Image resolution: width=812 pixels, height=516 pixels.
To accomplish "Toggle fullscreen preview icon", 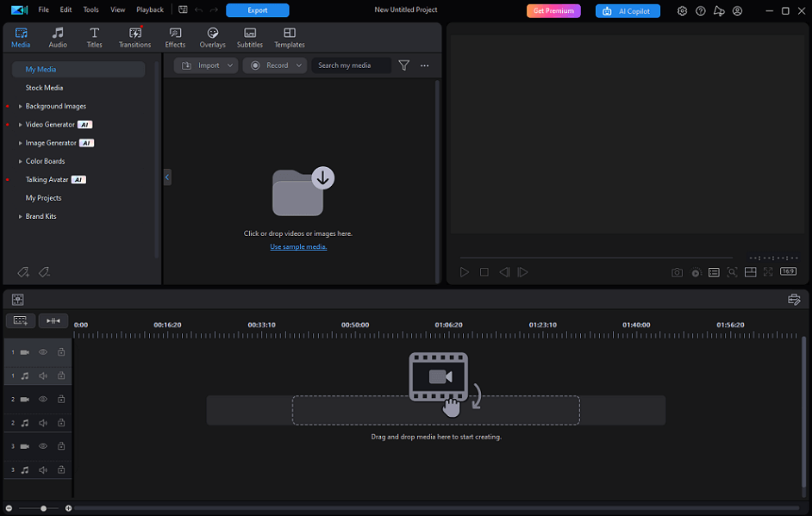I will click(768, 272).
